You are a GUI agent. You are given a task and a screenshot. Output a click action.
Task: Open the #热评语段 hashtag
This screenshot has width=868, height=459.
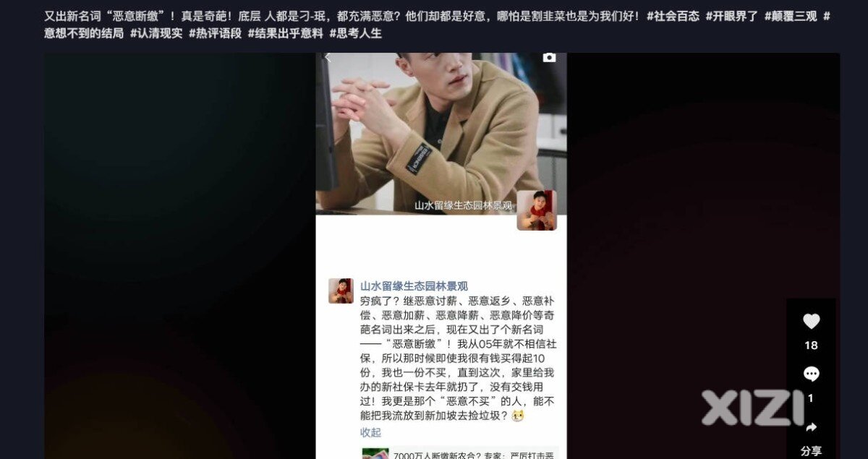click(x=215, y=33)
